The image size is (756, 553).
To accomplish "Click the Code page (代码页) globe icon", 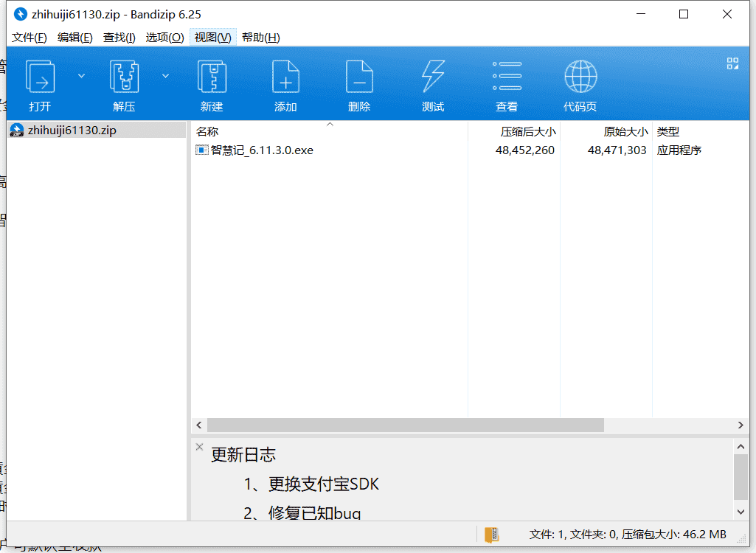I will coord(580,76).
